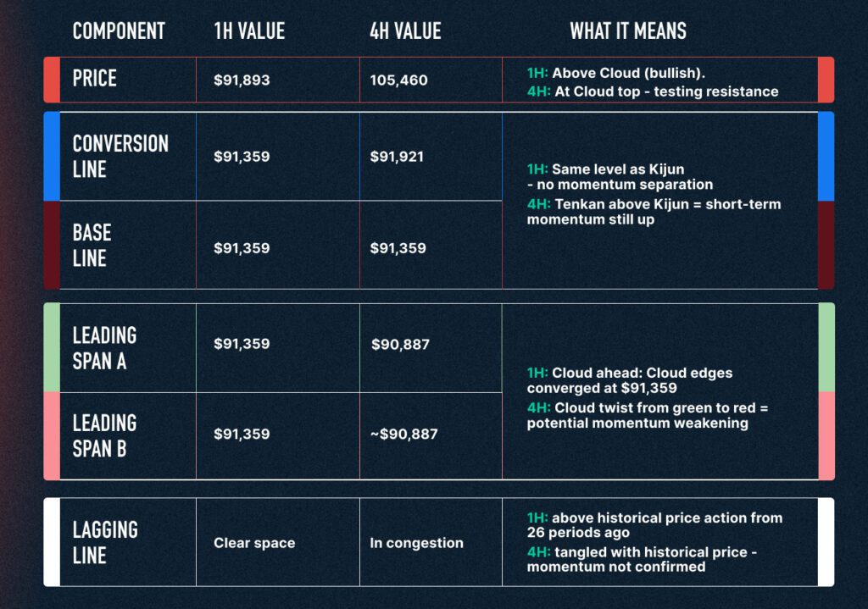
Task: Click the pink bar left of LEADING SPAN B
Action: coord(52,435)
